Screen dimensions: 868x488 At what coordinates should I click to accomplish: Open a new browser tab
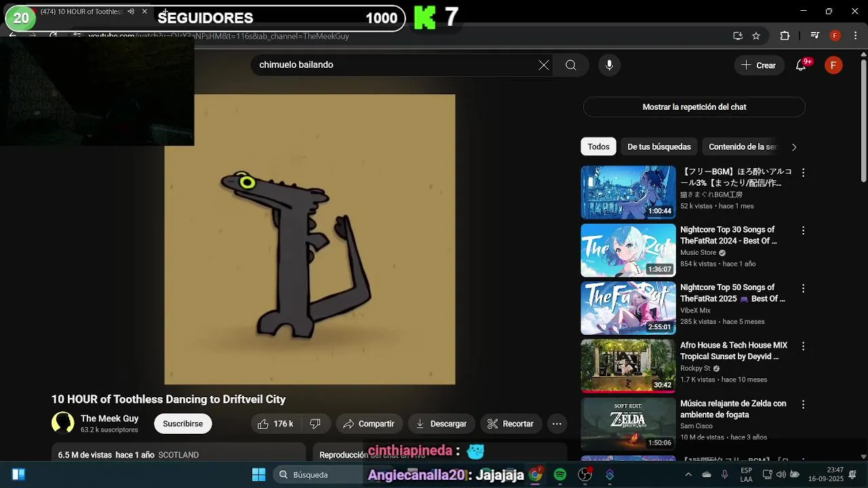coord(165,12)
